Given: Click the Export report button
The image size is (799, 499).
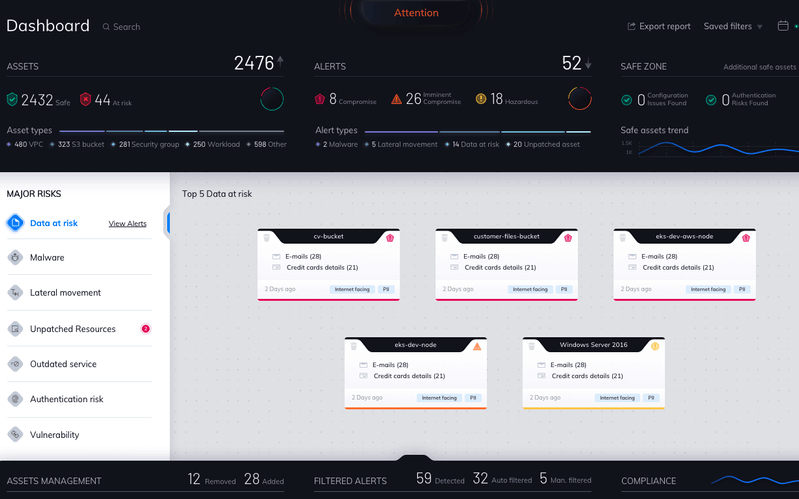Looking at the screenshot, I should (x=659, y=27).
